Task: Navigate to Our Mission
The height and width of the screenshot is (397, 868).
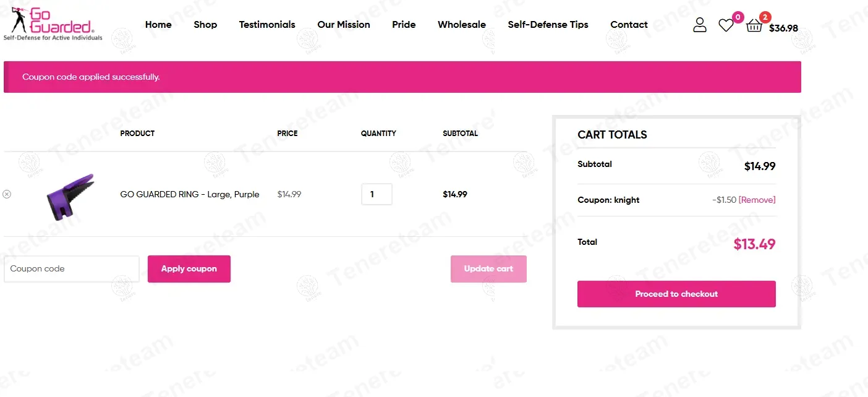Action: [x=344, y=25]
